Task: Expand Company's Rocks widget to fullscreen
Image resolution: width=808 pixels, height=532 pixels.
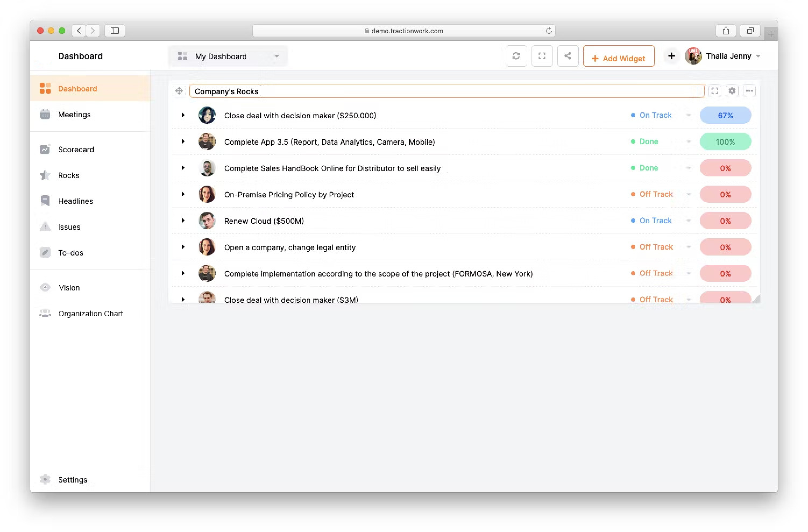Action: (x=714, y=91)
